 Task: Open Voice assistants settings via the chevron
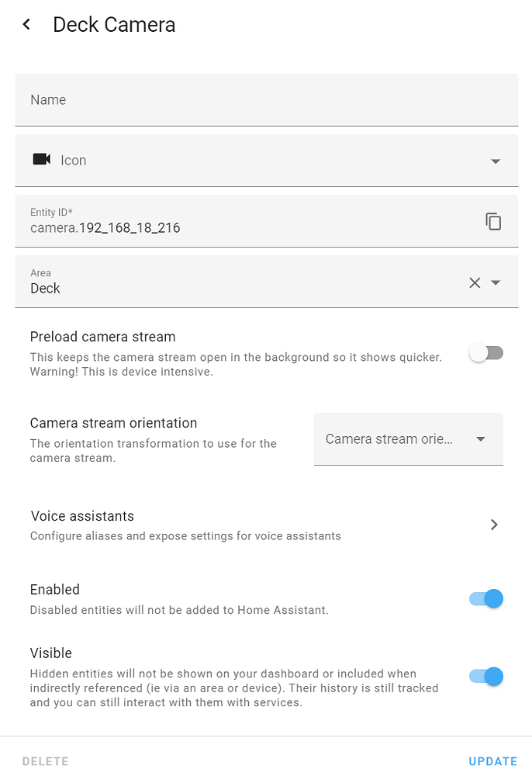pos(494,525)
